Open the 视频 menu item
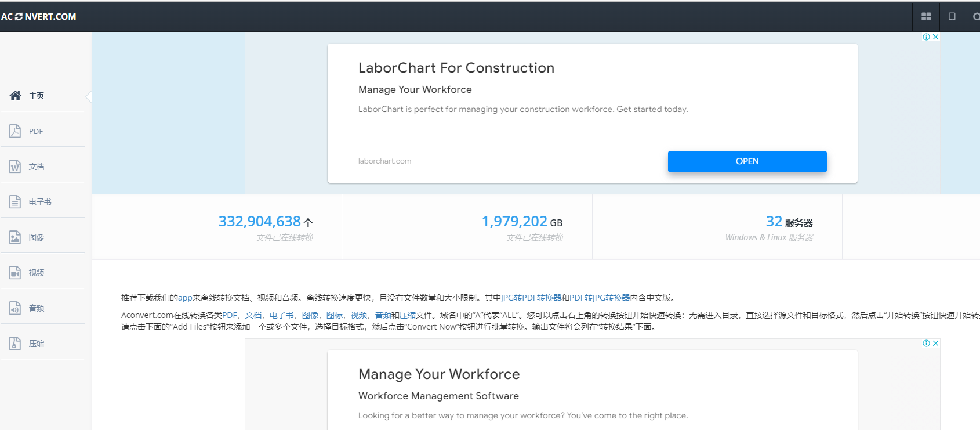 37,273
